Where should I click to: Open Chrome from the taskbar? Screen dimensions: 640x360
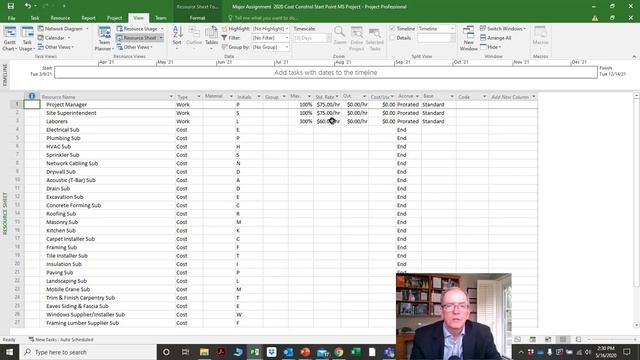339,352
